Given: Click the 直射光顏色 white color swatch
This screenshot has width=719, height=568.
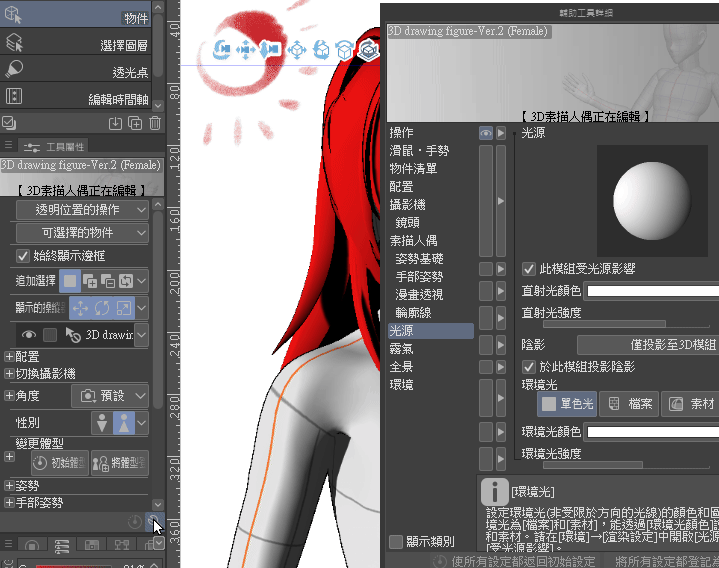Looking at the screenshot, I should pyautogui.click(x=653, y=291).
